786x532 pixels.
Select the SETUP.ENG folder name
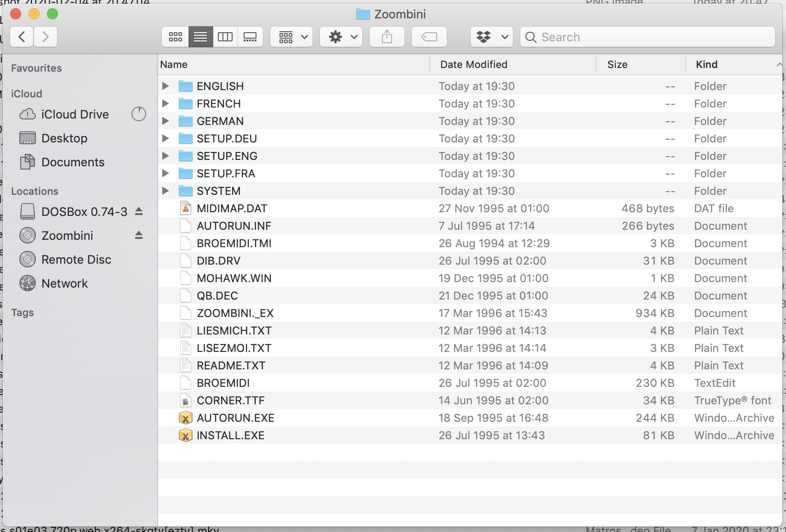click(227, 156)
